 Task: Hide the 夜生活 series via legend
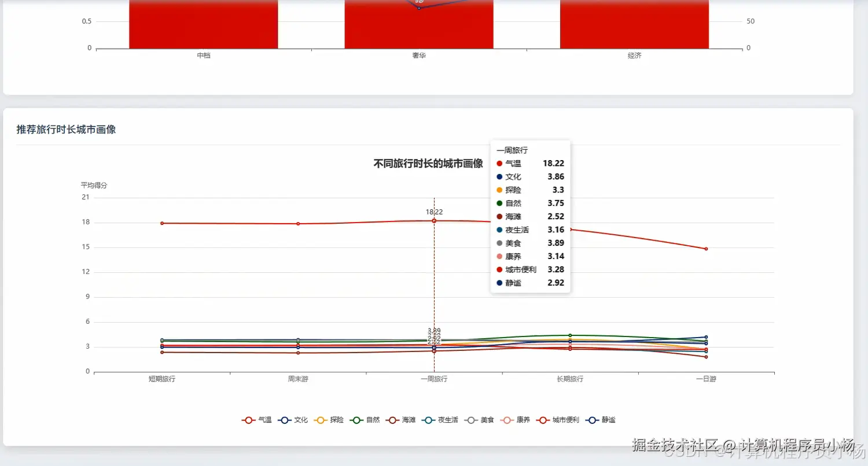pos(440,420)
